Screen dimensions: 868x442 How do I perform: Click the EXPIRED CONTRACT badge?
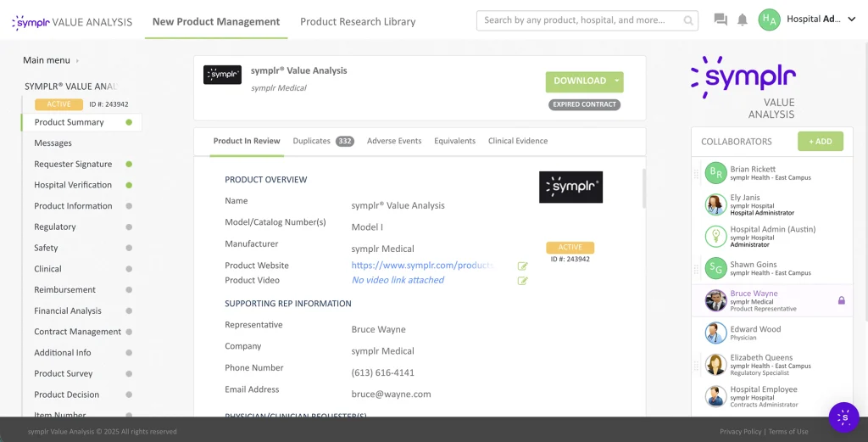[x=584, y=104]
